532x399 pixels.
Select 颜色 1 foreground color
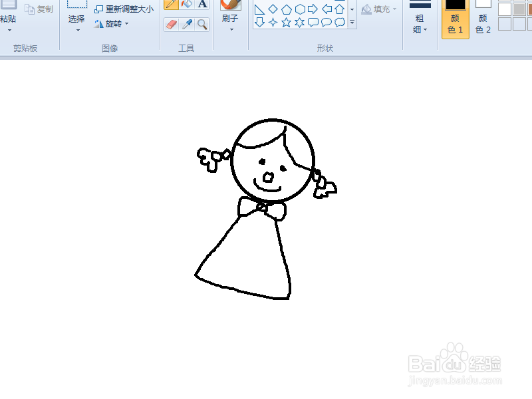(x=456, y=19)
